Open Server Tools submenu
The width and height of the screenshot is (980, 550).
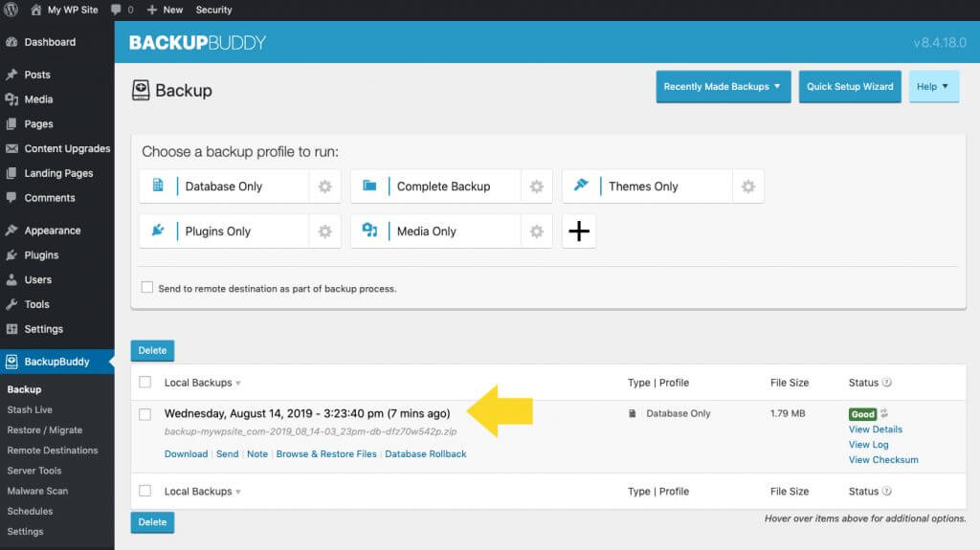point(34,471)
